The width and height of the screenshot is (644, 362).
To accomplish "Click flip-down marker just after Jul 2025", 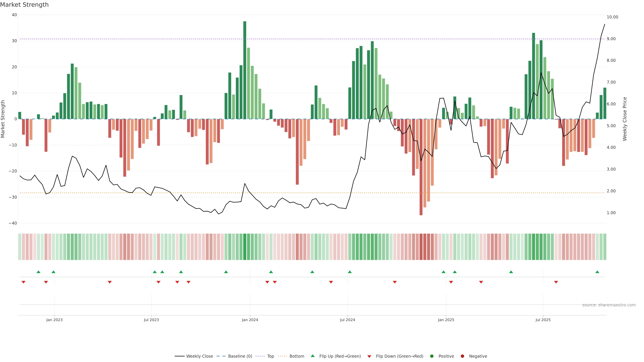I will [556, 282].
